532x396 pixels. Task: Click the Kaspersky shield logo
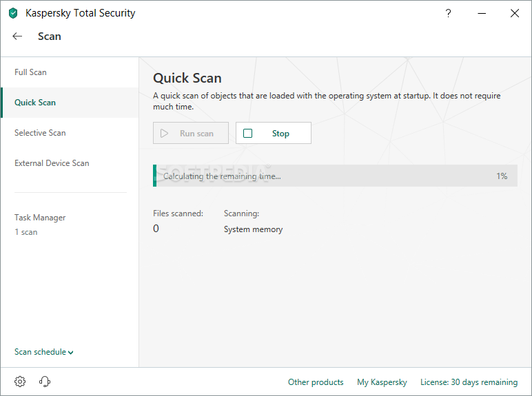pos(13,14)
